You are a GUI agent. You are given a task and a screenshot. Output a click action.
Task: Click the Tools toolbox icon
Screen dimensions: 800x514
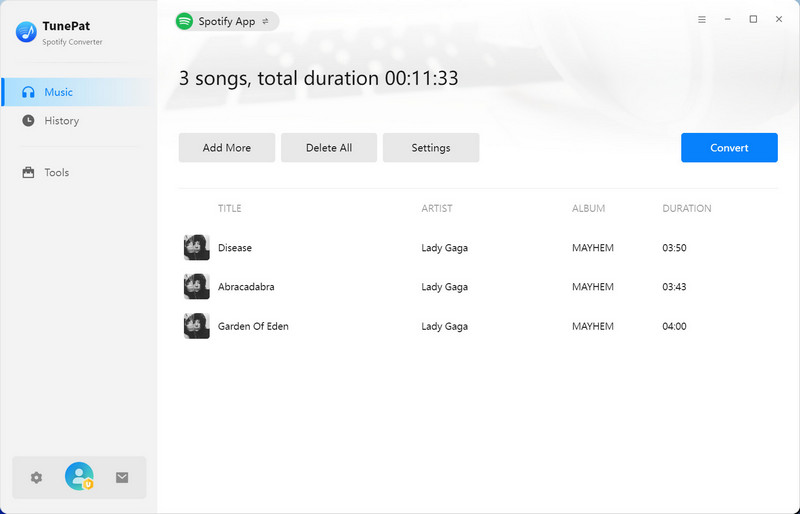pos(28,173)
